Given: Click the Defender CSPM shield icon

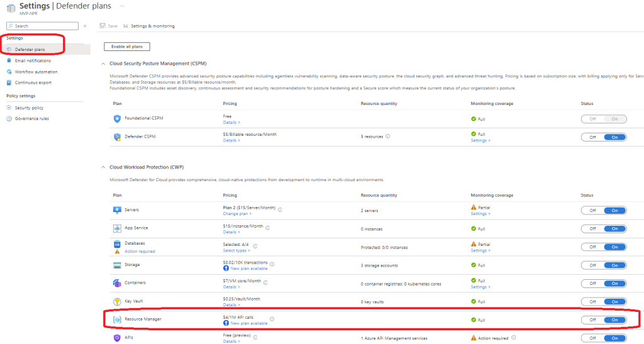Looking at the screenshot, I should click(x=117, y=136).
